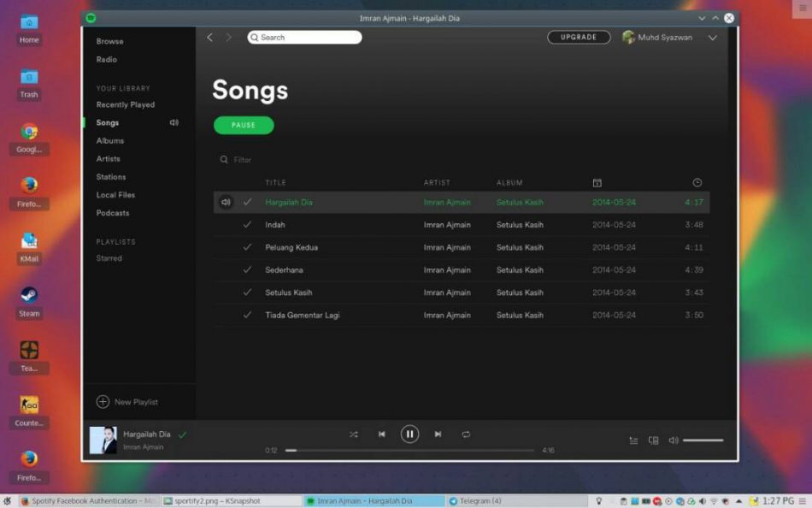Go back with the left navigation arrow
This screenshot has height=508, width=812.
pyautogui.click(x=209, y=38)
